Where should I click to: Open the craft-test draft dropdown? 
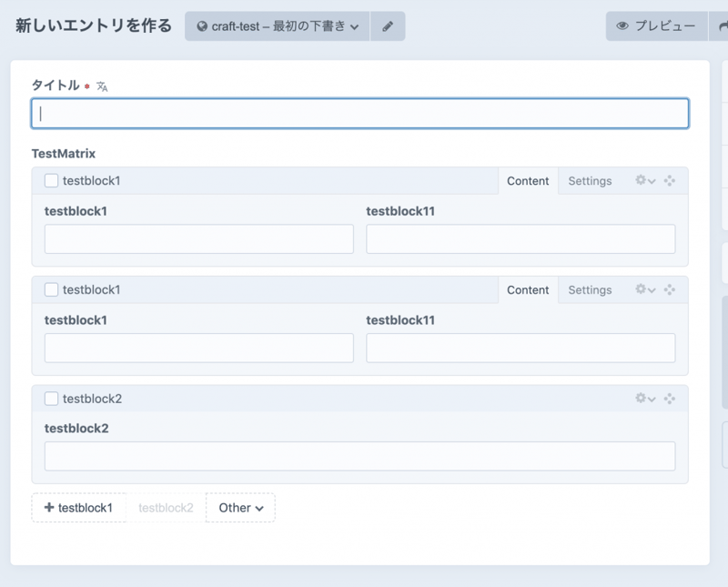click(x=278, y=26)
